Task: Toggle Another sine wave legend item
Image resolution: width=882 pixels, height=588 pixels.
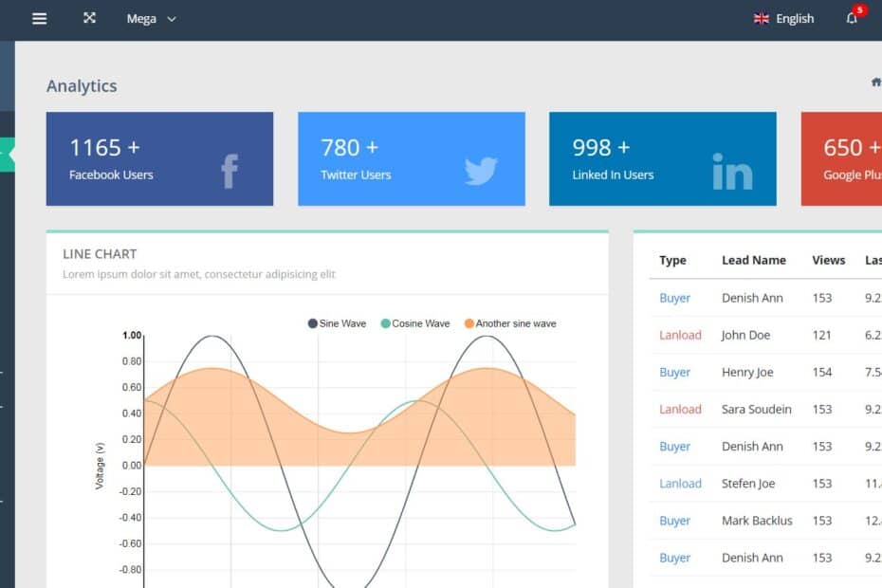Action: tap(510, 323)
